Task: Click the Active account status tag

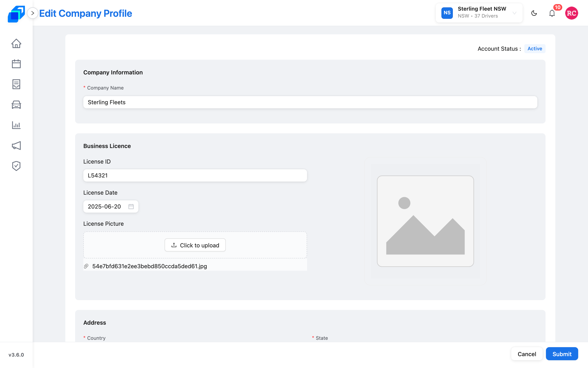Action: click(x=535, y=49)
